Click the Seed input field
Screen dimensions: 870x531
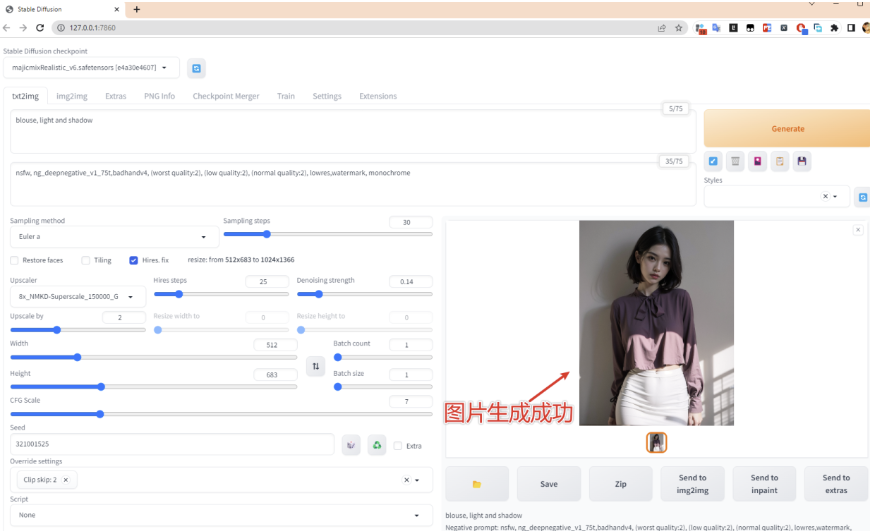point(172,444)
